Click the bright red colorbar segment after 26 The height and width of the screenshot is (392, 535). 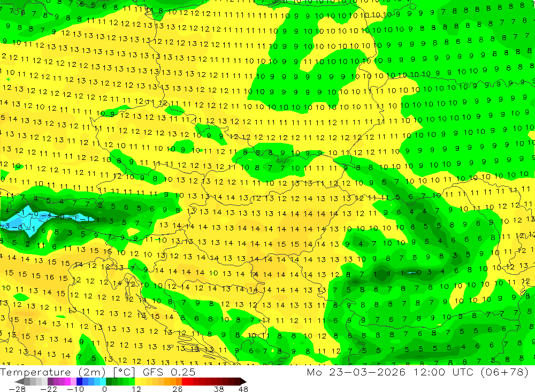185,381
